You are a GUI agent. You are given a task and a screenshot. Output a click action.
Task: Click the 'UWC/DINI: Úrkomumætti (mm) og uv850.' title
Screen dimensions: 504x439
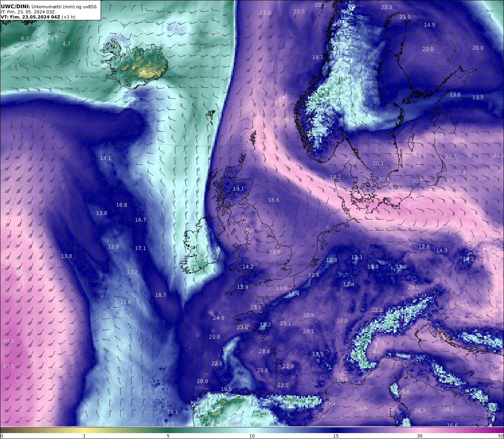point(49,6)
